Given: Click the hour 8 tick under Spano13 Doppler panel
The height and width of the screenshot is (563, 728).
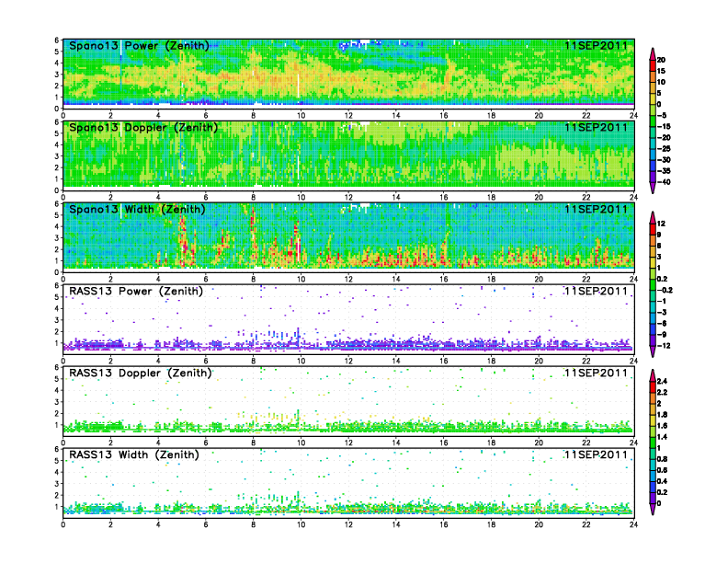Looking at the screenshot, I should click(x=253, y=198).
